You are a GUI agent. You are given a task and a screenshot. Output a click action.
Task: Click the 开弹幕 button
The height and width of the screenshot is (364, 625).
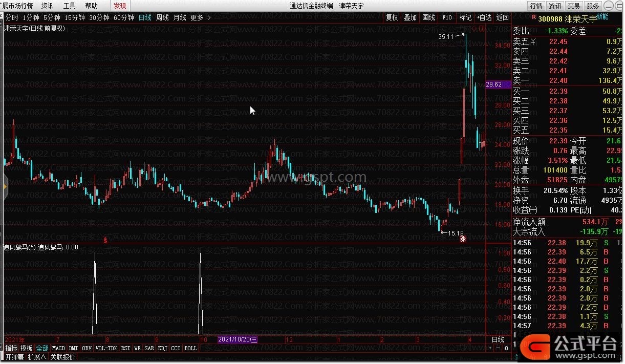pos(14,357)
